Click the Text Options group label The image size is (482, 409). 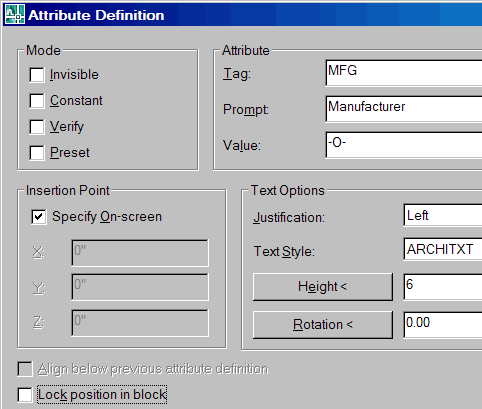288,191
